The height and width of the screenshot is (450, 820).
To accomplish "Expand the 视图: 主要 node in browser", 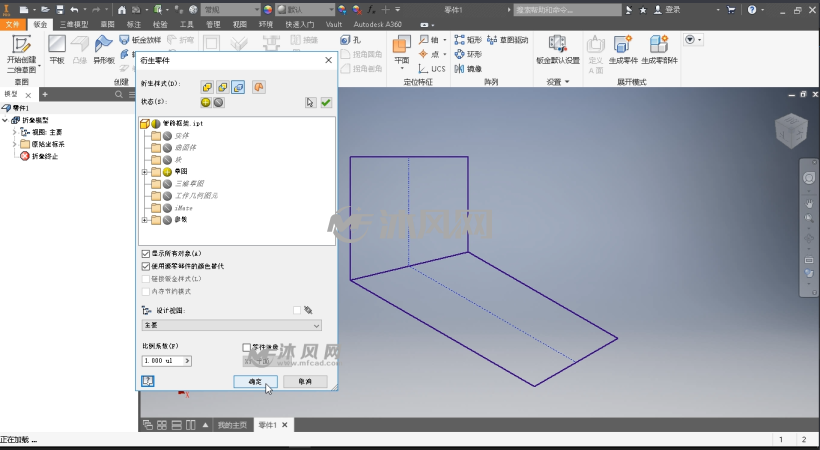I will pos(15,132).
